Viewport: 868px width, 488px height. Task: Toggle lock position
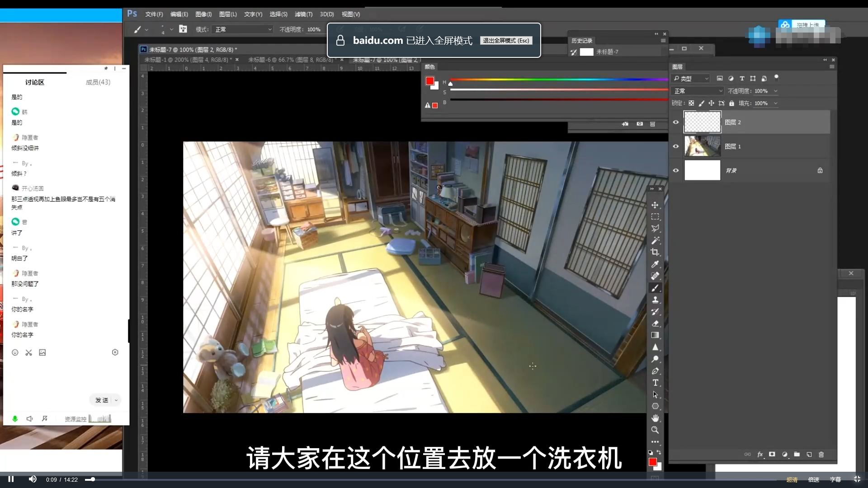coord(711,103)
